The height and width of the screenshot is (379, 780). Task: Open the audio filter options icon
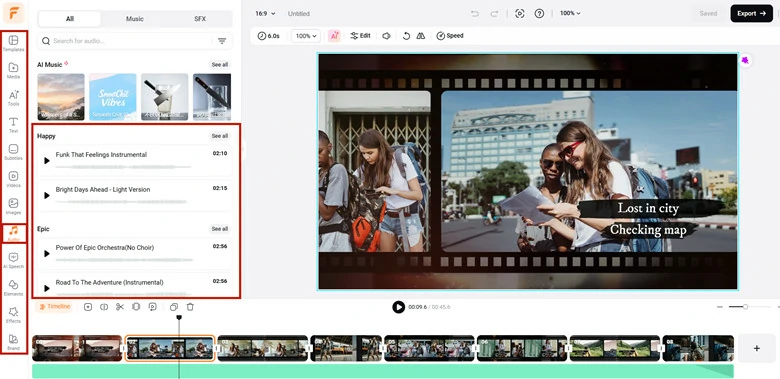222,41
